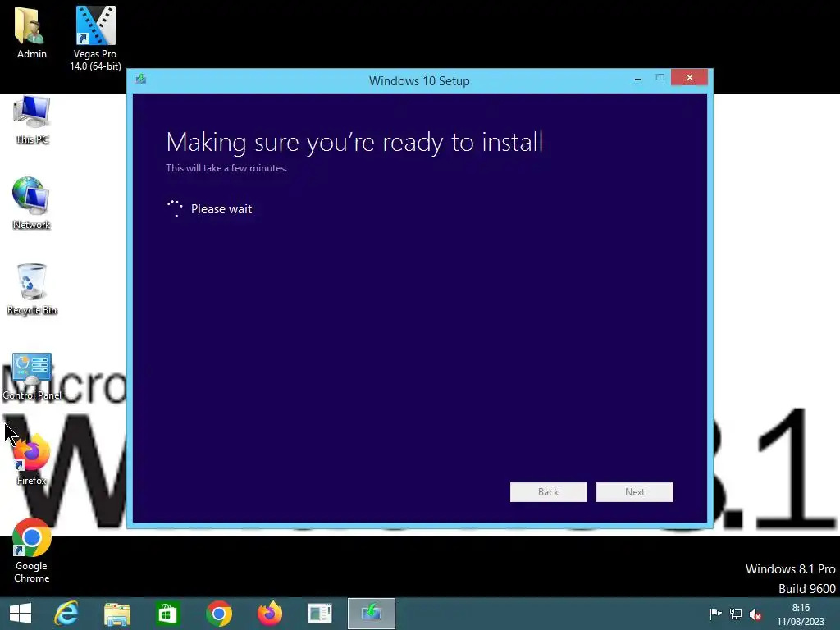Launch Google Chrome desktop shortcut
840x630 pixels.
click(x=32, y=550)
